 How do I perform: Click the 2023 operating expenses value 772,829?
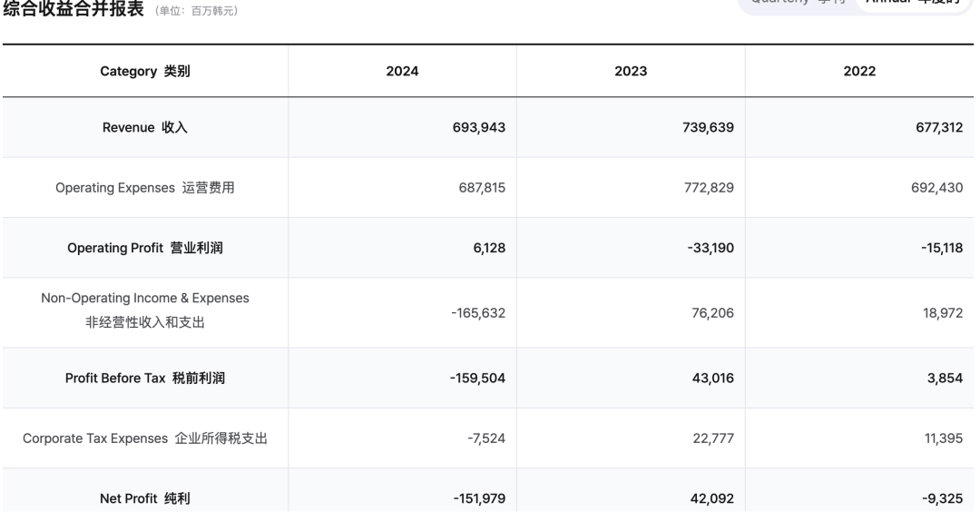[x=708, y=188]
